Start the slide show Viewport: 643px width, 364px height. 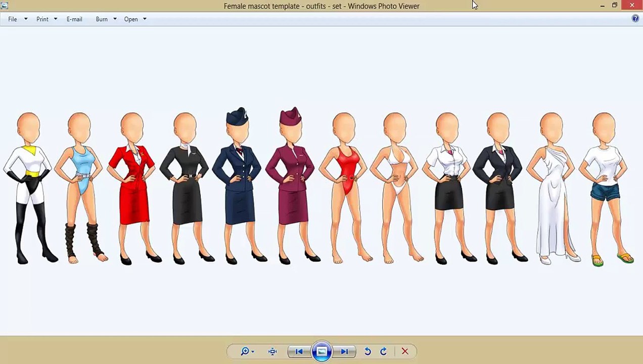[x=321, y=351]
